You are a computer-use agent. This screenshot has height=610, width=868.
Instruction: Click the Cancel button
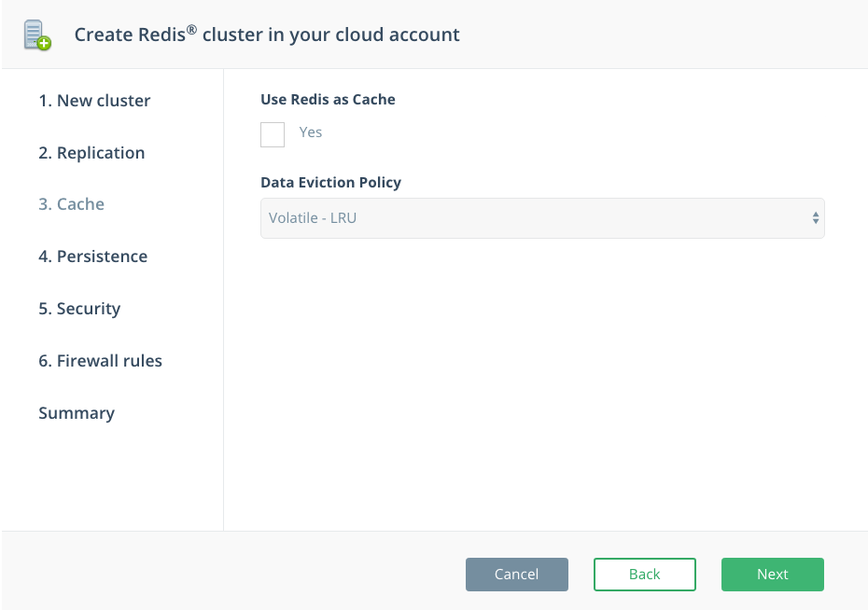(516, 574)
